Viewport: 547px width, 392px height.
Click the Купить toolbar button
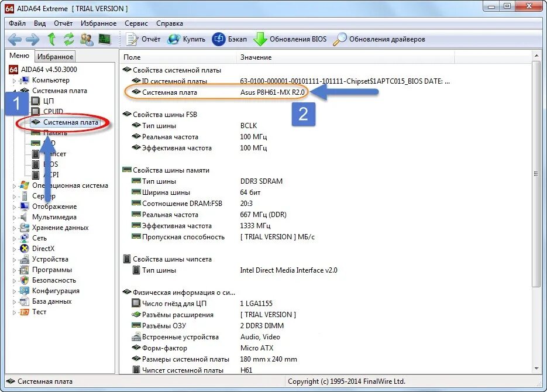(x=186, y=39)
